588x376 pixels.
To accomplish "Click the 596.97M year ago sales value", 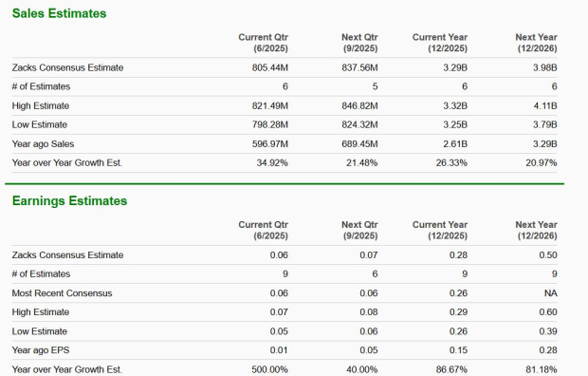I will [x=270, y=144].
